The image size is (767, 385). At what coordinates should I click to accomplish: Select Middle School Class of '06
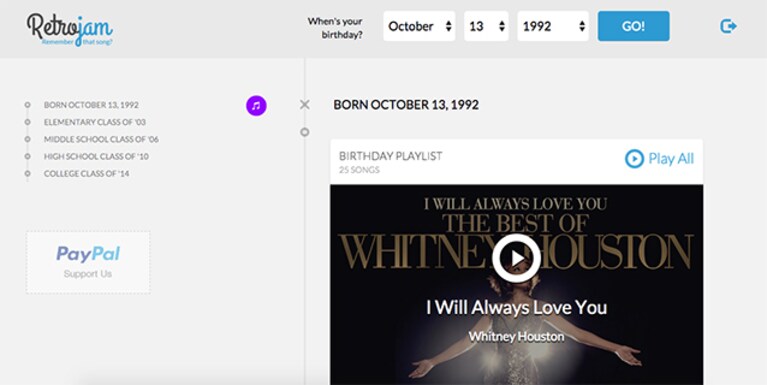[x=101, y=139]
